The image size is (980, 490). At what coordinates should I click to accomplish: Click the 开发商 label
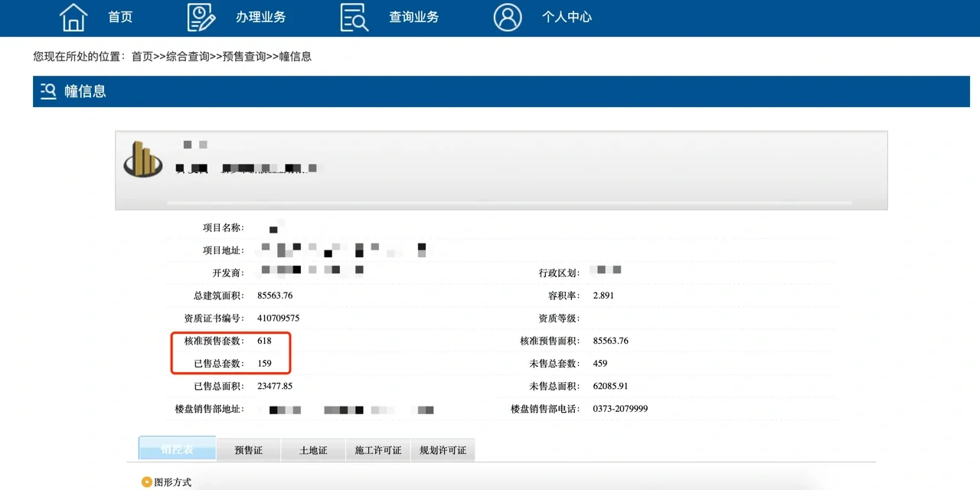pyautogui.click(x=227, y=273)
